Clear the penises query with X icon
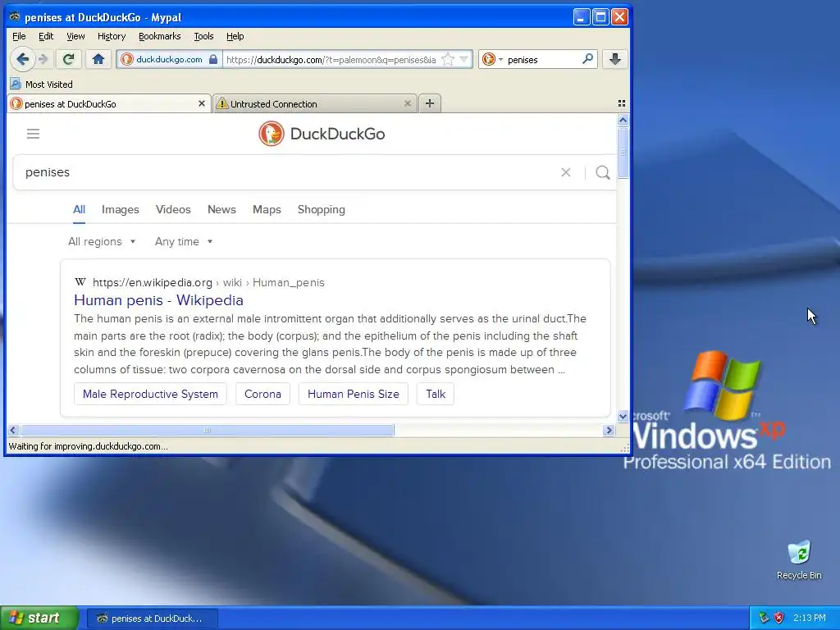Viewport: 840px width, 630px height. point(566,172)
